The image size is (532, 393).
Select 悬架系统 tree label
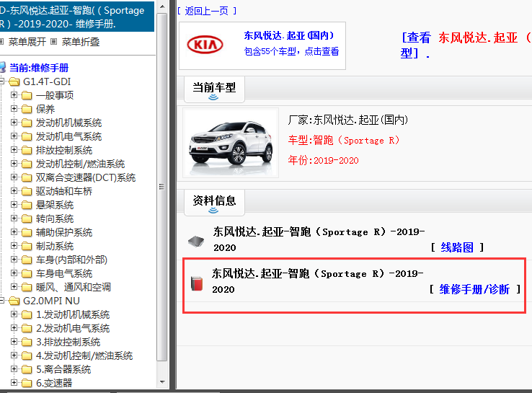(x=55, y=205)
